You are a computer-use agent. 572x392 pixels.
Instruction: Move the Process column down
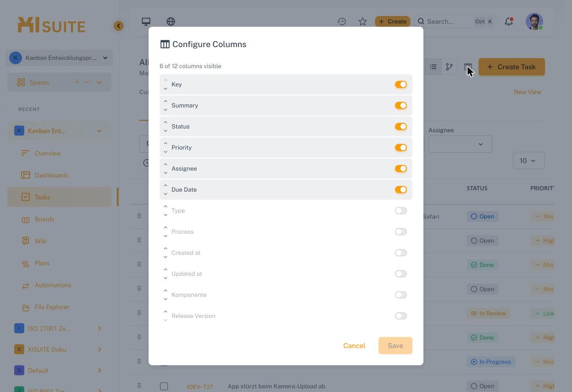pyautogui.click(x=166, y=236)
